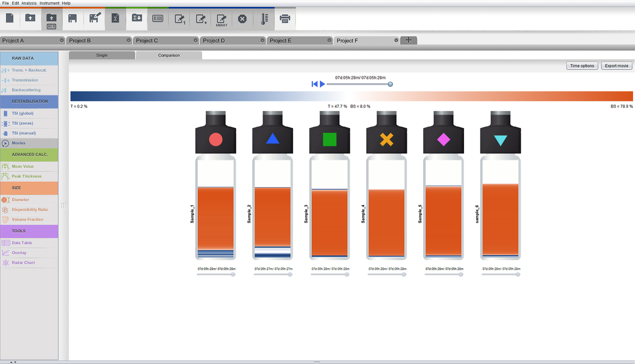The height and width of the screenshot is (364, 635).
Task: Open the SMART scan tool
Action: [x=221, y=19]
